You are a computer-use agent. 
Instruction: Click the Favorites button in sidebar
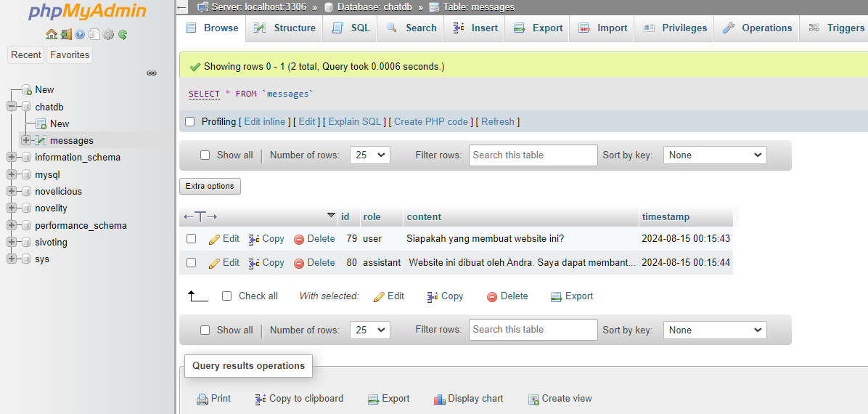coord(70,55)
